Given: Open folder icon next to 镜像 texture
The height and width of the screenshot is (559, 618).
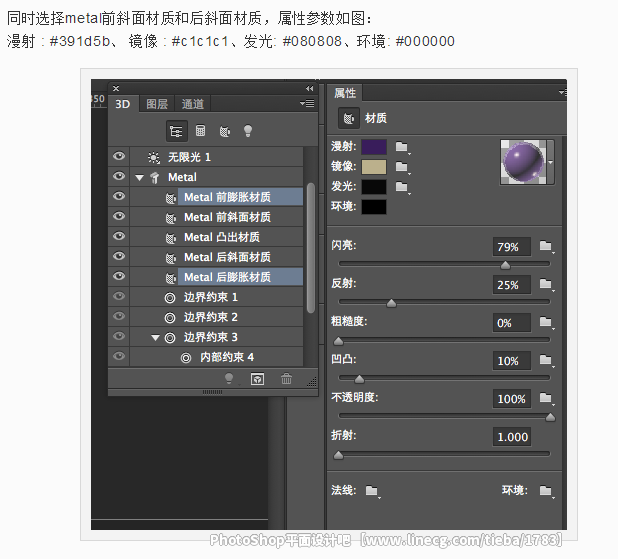Looking at the screenshot, I should click(x=402, y=167).
